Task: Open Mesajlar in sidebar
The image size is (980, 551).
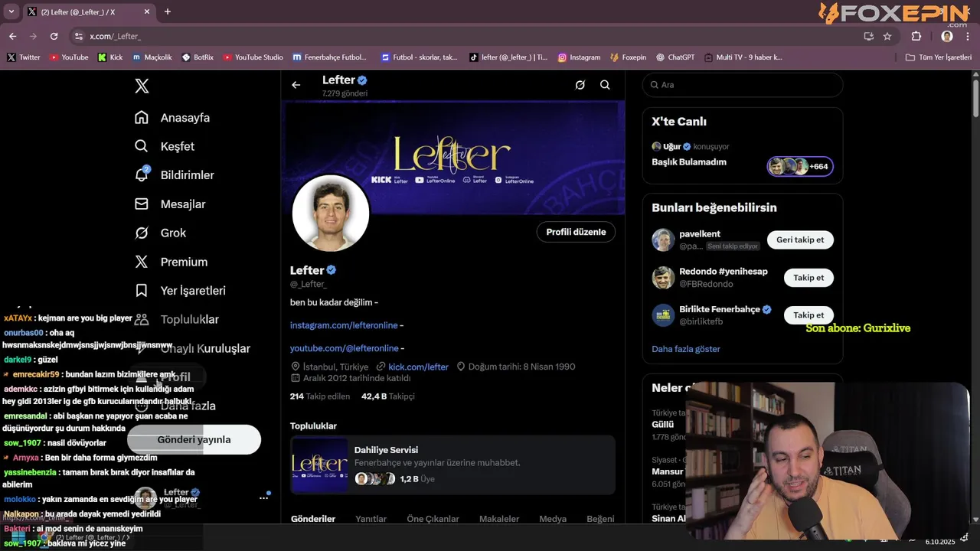Action: [170, 204]
